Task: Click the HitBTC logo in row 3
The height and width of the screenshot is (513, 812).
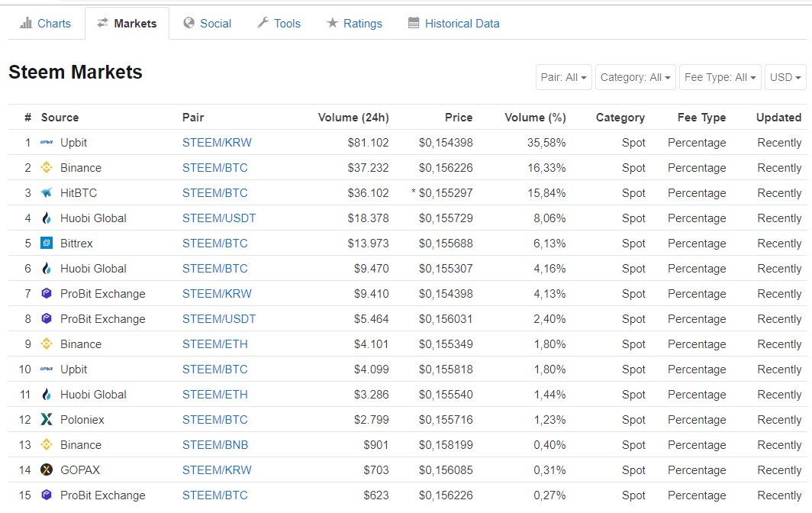Action: pyautogui.click(x=47, y=193)
